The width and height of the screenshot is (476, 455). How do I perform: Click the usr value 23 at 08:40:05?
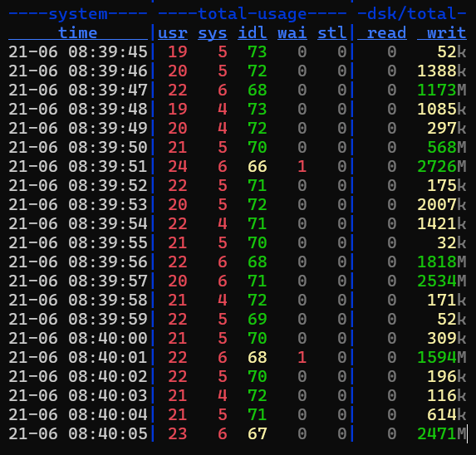178,433
